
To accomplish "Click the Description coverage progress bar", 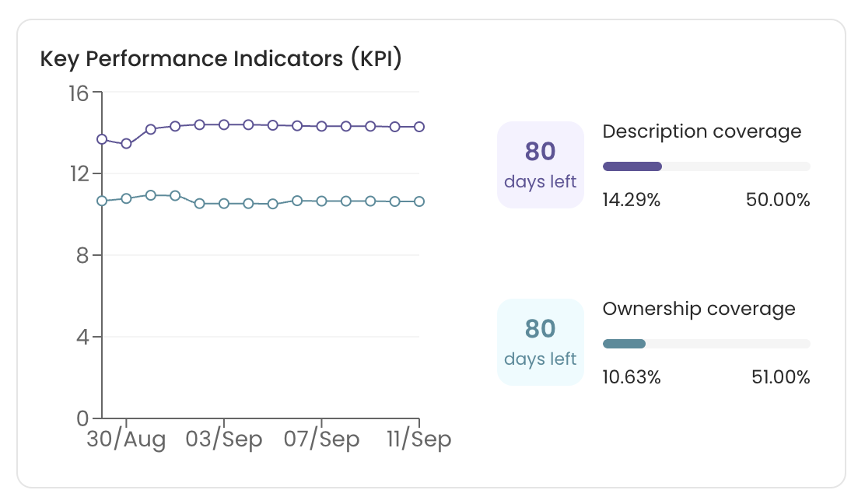I will (x=706, y=166).
